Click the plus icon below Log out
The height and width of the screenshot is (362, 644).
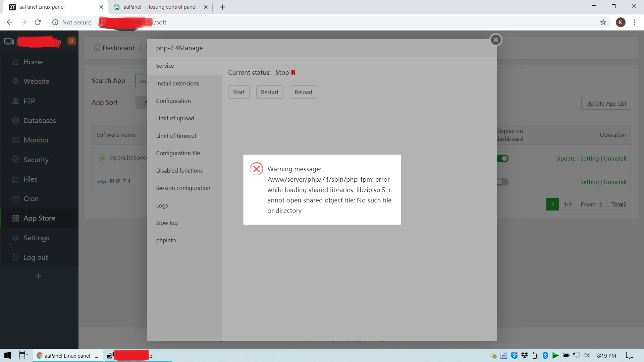click(38, 276)
